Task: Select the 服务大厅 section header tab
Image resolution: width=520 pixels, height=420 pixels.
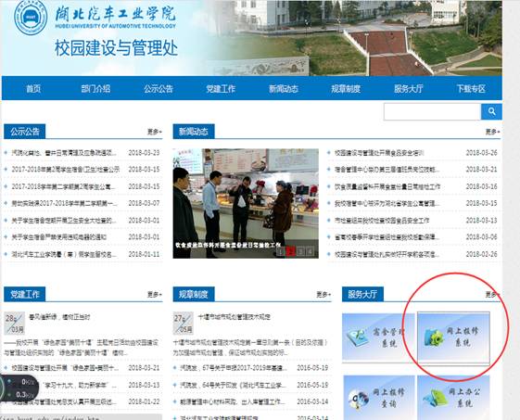Action: point(362,294)
